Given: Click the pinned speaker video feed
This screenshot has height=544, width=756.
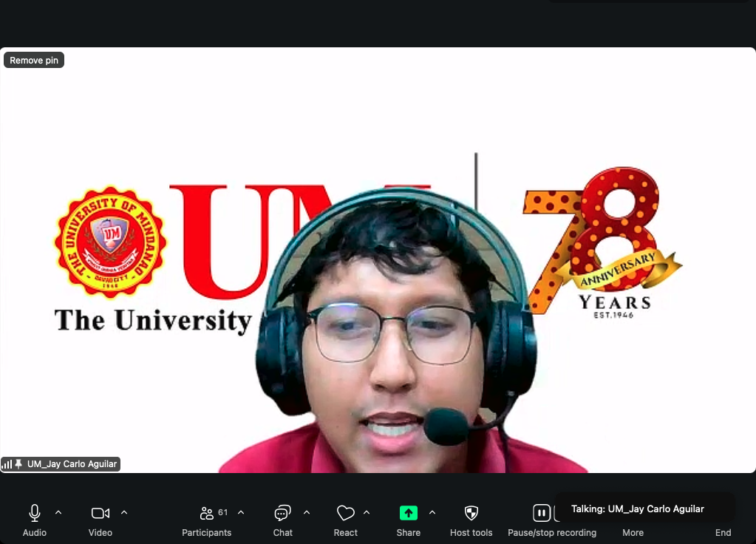Looking at the screenshot, I should pos(378,260).
